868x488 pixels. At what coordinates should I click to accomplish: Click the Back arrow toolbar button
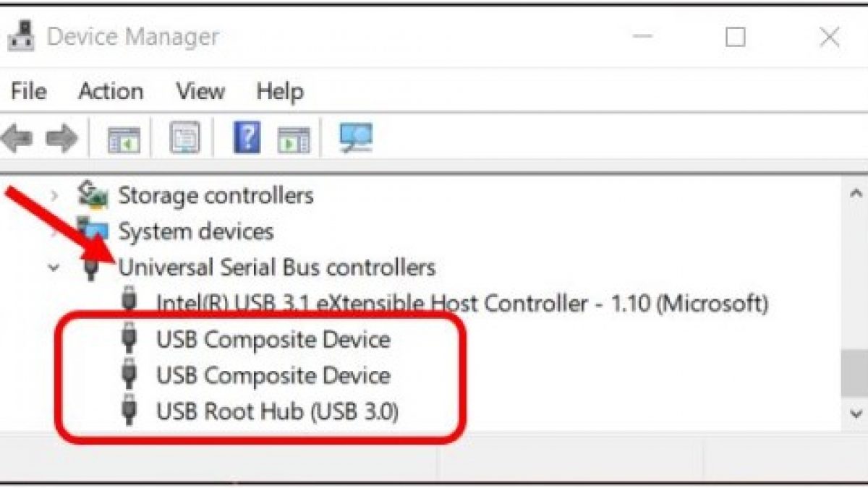(x=17, y=137)
